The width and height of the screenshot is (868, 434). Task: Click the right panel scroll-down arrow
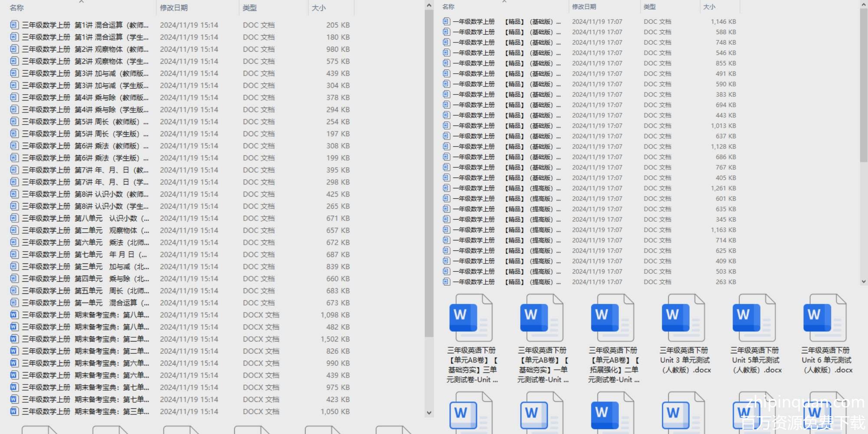863,281
